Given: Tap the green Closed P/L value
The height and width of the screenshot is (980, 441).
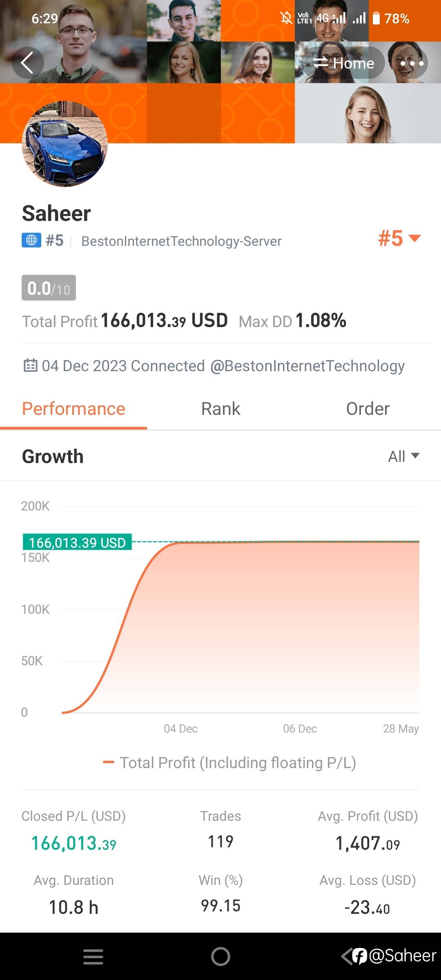Looking at the screenshot, I should (73, 844).
